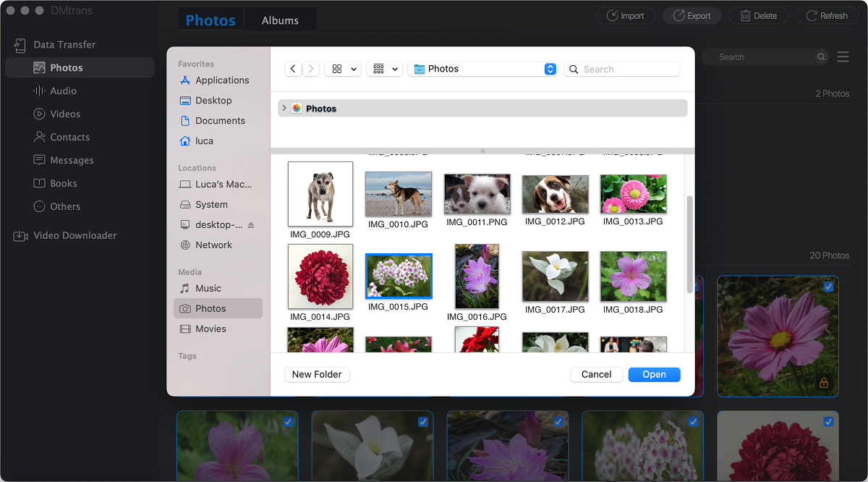868x482 pixels.
Task: Click Delete button in DMtrans toolbar
Action: click(758, 15)
